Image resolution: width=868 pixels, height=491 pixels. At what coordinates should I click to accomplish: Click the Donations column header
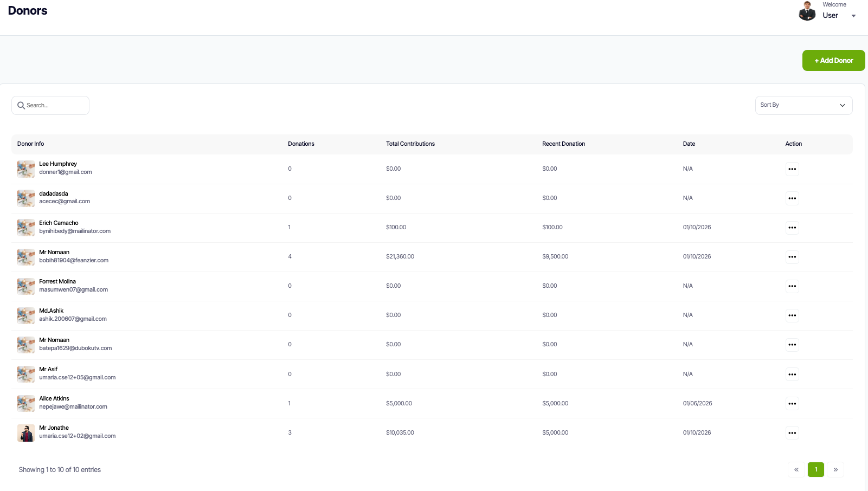(301, 144)
